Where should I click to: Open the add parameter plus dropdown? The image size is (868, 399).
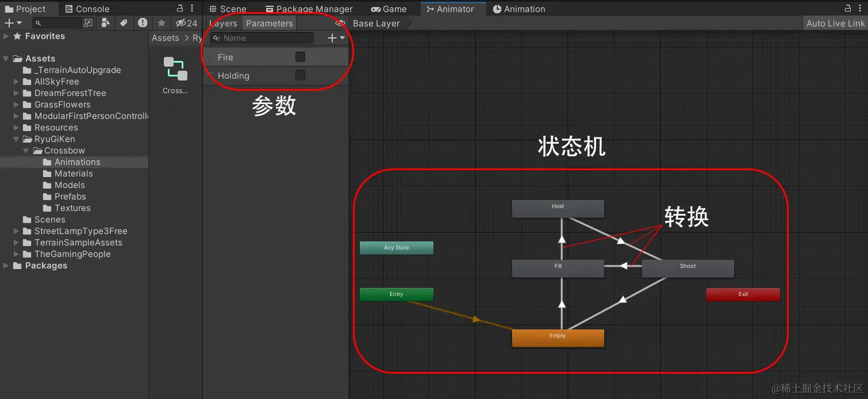(x=336, y=38)
